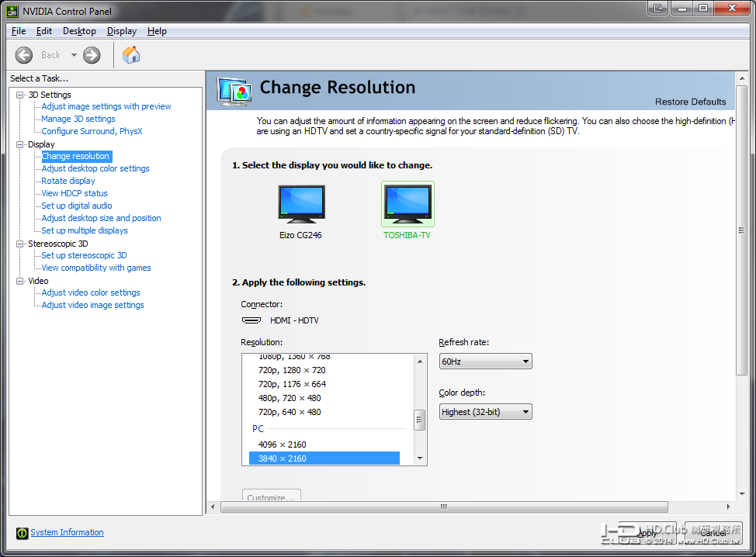Open the System Information link
This screenshot has height=557, width=756.
(67, 532)
